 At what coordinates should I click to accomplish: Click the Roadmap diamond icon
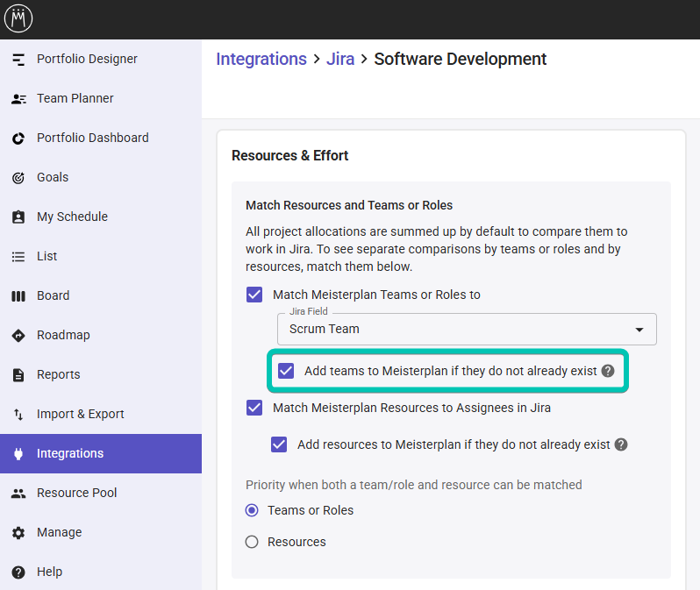point(18,335)
